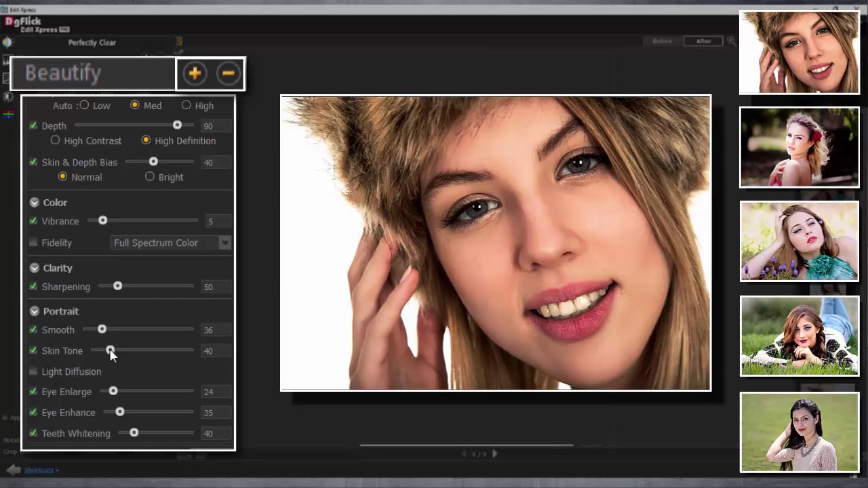The image size is (868, 488).
Task: Toggle the Vibrance checkbox
Action: pyautogui.click(x=33, y=221)
